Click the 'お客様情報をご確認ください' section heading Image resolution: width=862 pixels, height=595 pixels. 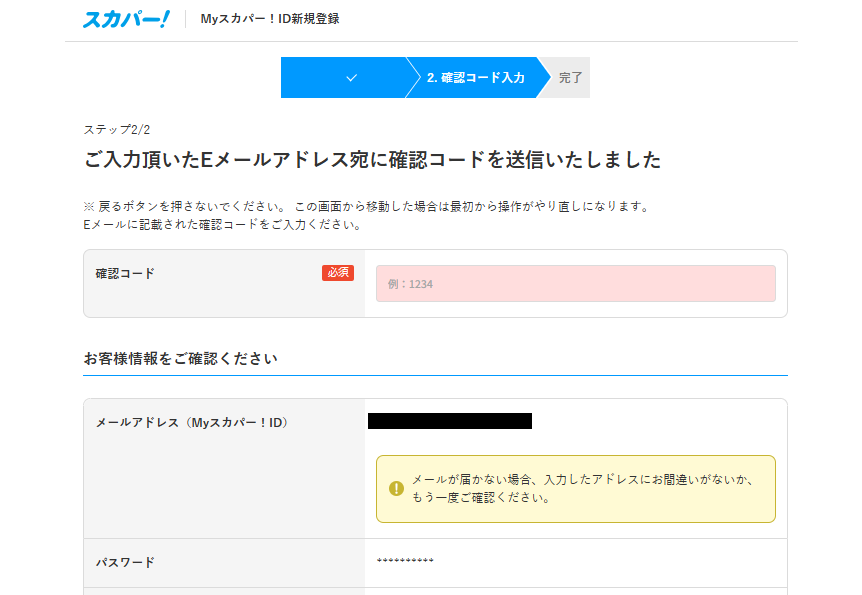point(180,358)
